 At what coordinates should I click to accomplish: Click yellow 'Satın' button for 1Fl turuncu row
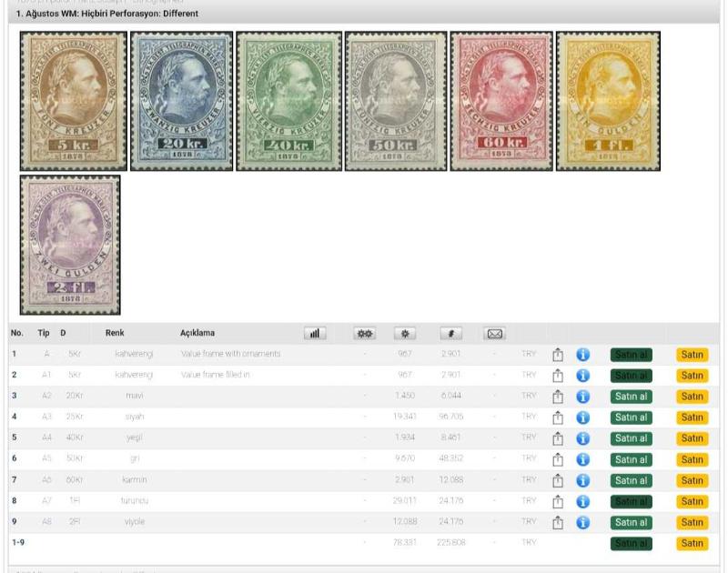pyautogui.click(x=692, y=501)
